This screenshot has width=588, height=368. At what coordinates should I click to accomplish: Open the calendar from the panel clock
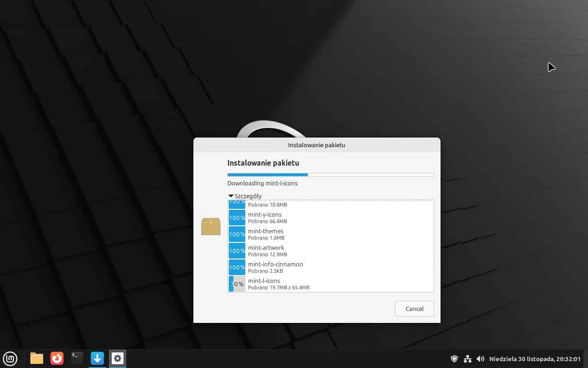point(535,359)
